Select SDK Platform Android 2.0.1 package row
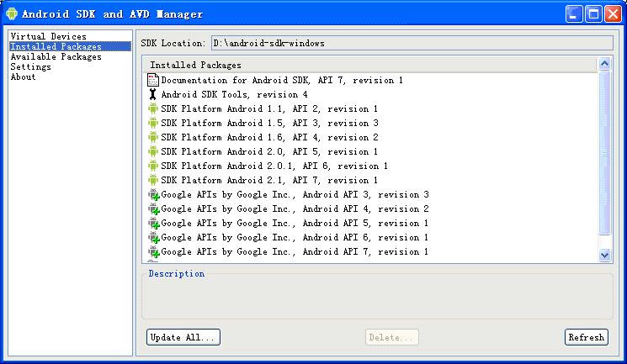This screenshot has height=364, width=627. tap(274, 166)
